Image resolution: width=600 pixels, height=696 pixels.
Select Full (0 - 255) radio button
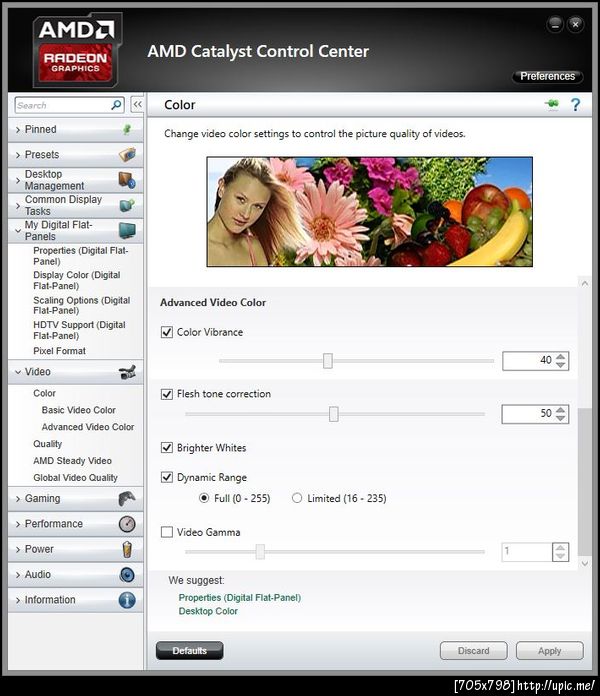[204, 498]
